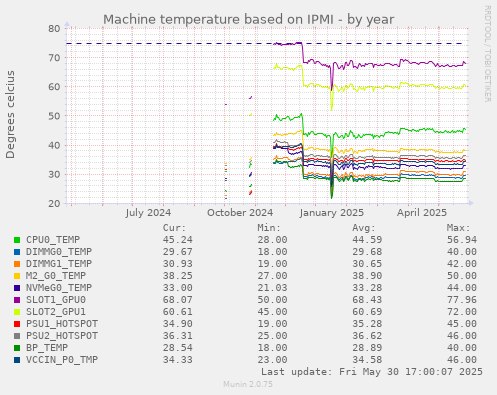This screenshot has height=395, width=497.
Task: Click the 'January 2025' x-axis label
Action: pos(332,213)
